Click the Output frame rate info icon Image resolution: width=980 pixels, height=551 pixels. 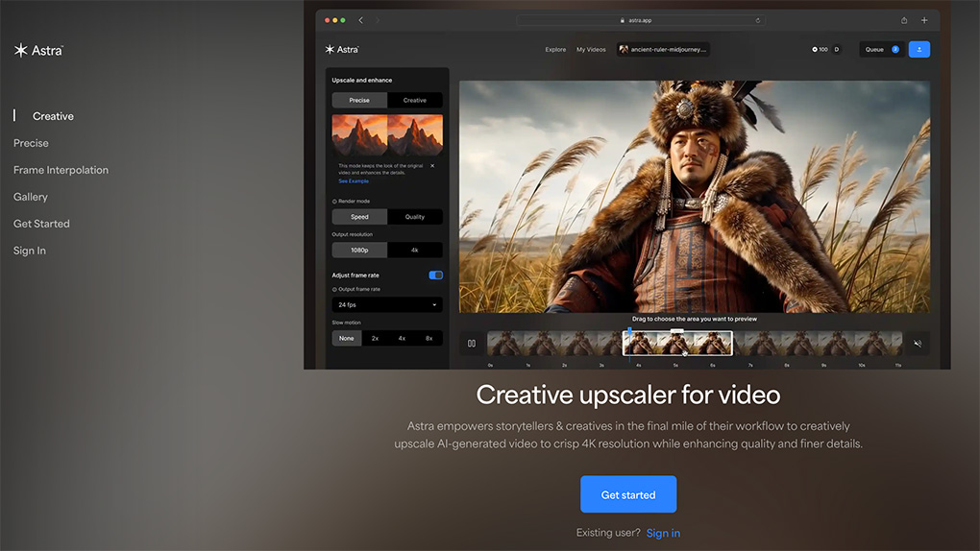[334, 289]
